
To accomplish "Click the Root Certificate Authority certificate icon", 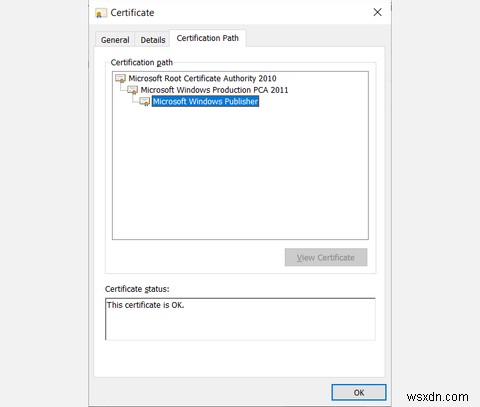I will coord(120,79).
